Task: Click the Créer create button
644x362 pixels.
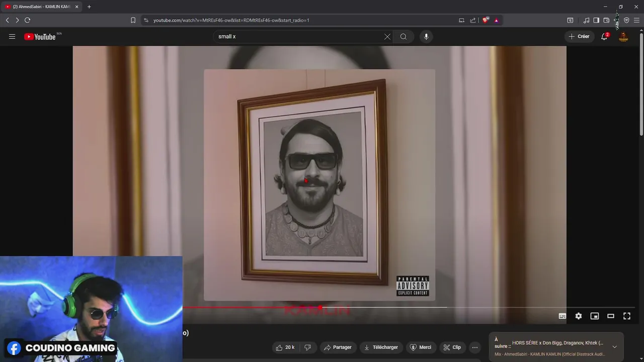Action: click(x=579, y=37)
